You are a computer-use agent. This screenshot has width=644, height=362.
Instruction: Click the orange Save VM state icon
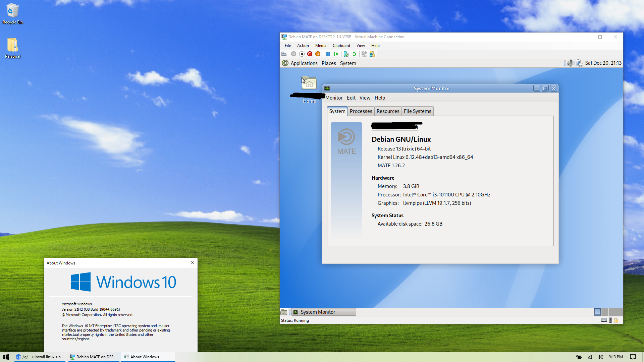[318, 54]
